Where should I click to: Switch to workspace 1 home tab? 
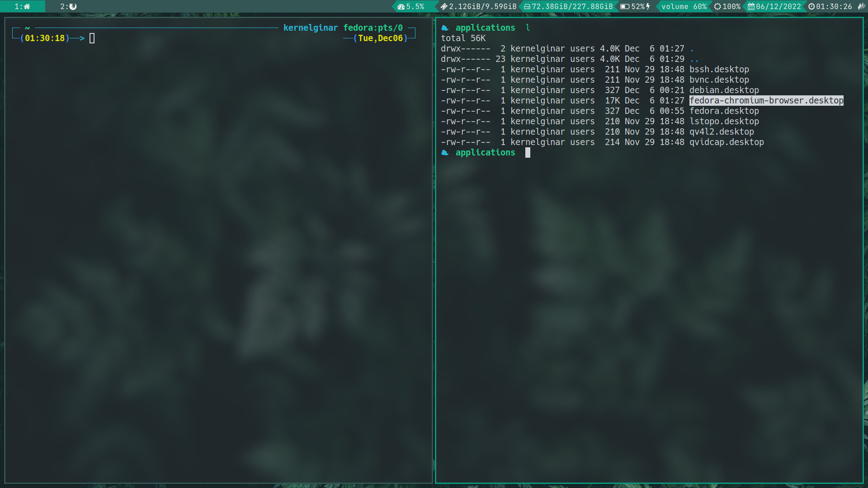(x=23, y=6)
